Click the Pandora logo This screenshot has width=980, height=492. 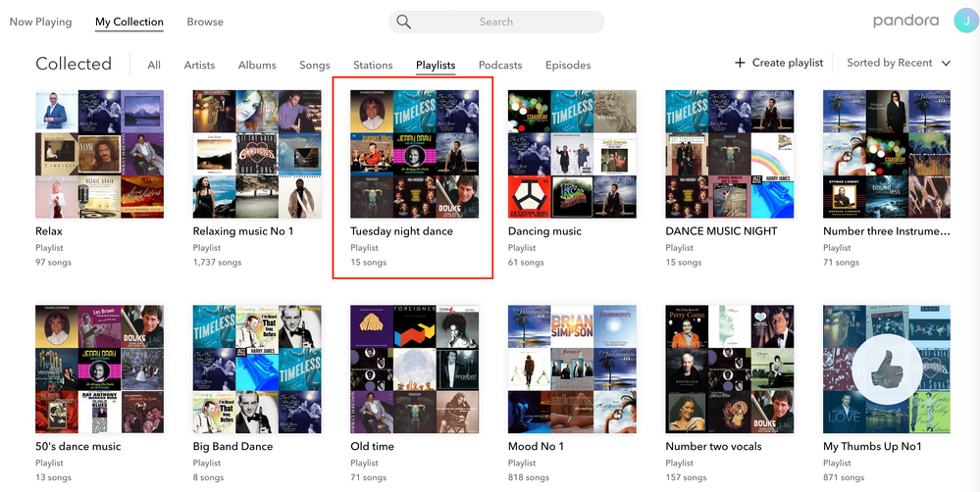[907, 22]
